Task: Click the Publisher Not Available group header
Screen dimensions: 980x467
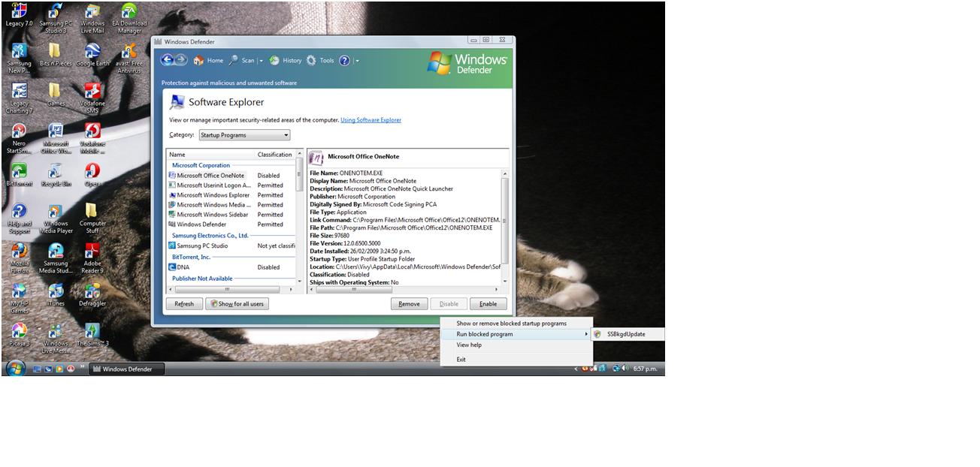Action: click(x=202, y=279)
